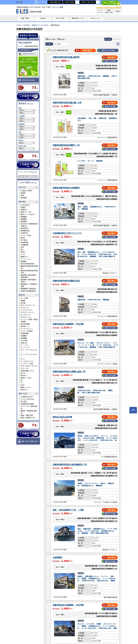Click the フリーワード search input field

28,177
